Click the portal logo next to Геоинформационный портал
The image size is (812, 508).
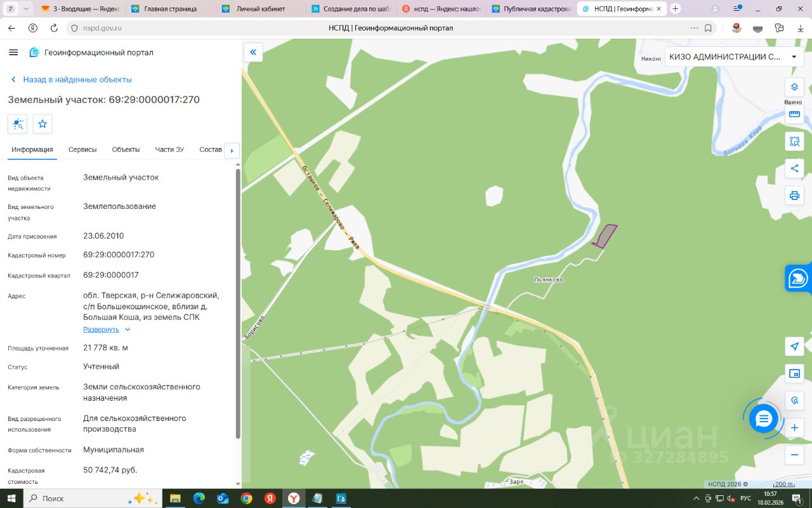click(34, 52)
